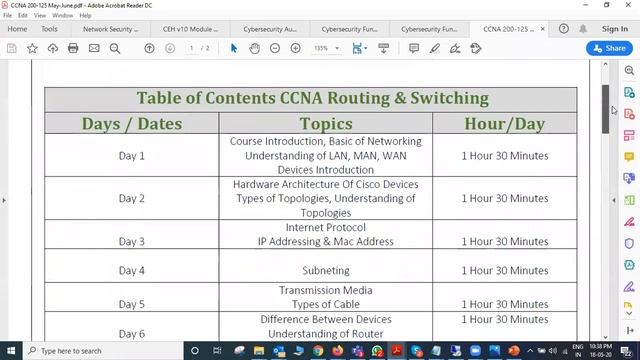The width and height of the screenshot is (640, 360).
Task: Switch to the CEH v10 Module tab
Action: click(190, 29)
